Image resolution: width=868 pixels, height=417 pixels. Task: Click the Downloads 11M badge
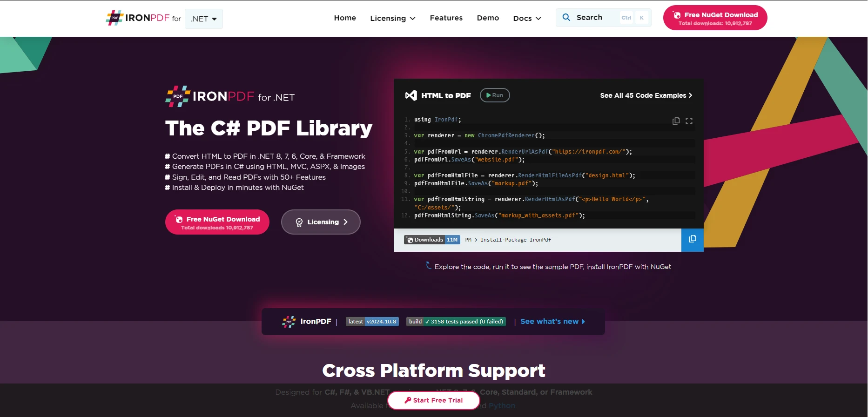(x=432, y=240)
